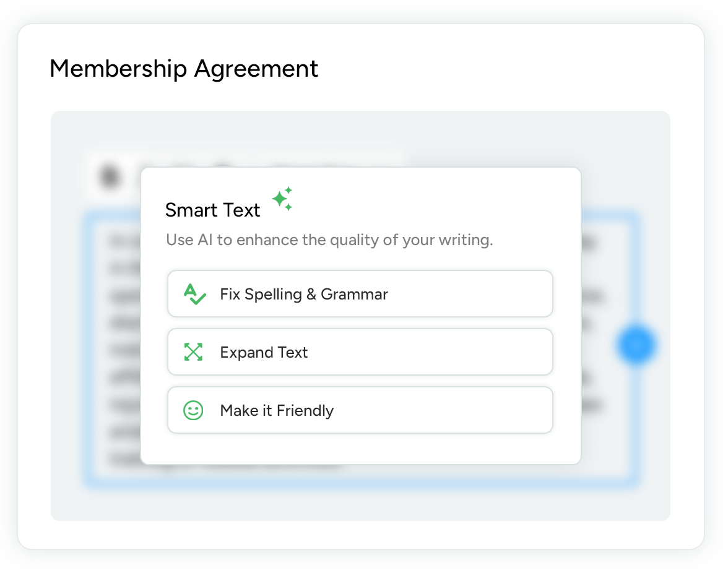728x573 pixels.
Task: Click the "Expand Text" label text
Action: click(264, 352)
